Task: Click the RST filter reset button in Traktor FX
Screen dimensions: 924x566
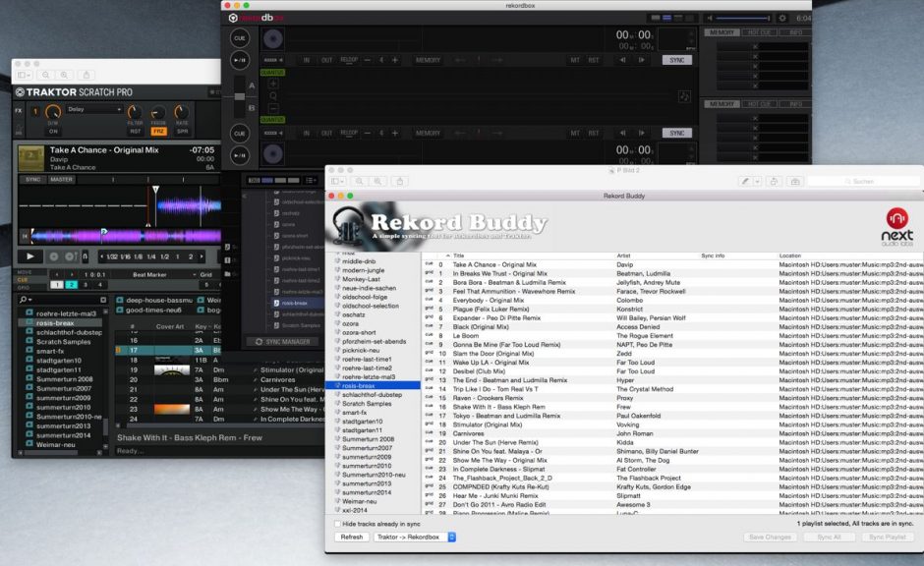Action: click(136, 130)
